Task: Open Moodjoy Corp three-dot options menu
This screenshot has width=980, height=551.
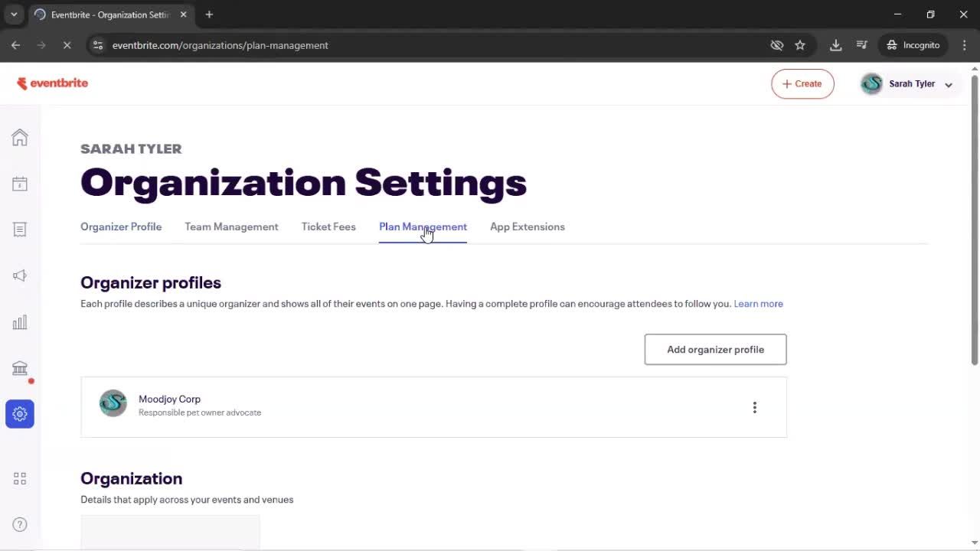Action: pos(754,407)
